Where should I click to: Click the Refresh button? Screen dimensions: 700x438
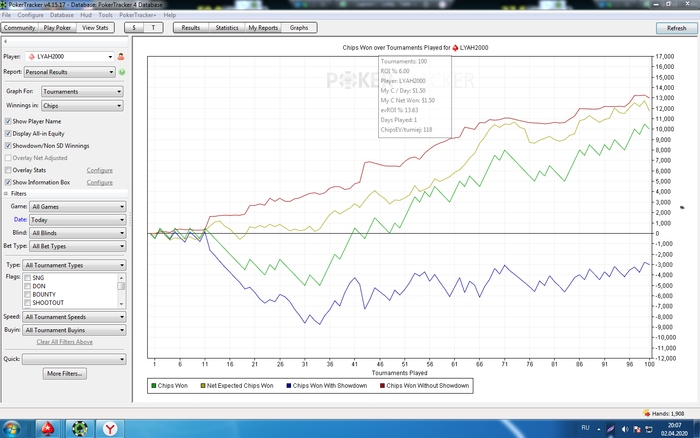point(676,28)
